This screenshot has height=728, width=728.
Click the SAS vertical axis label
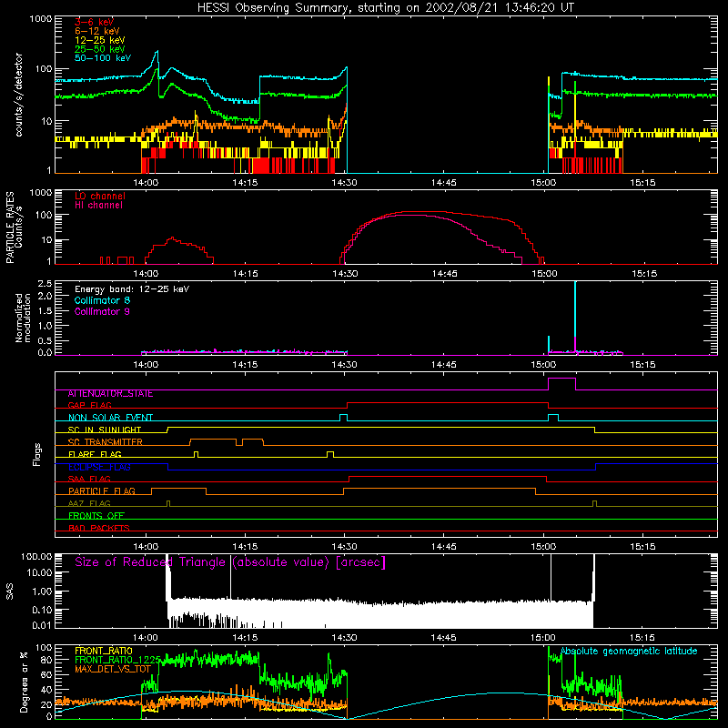point(10,591)
